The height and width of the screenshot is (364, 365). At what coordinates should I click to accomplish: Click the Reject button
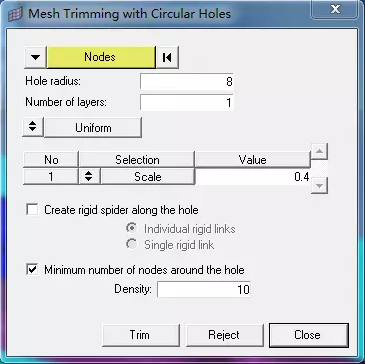(x=224, y=335)
